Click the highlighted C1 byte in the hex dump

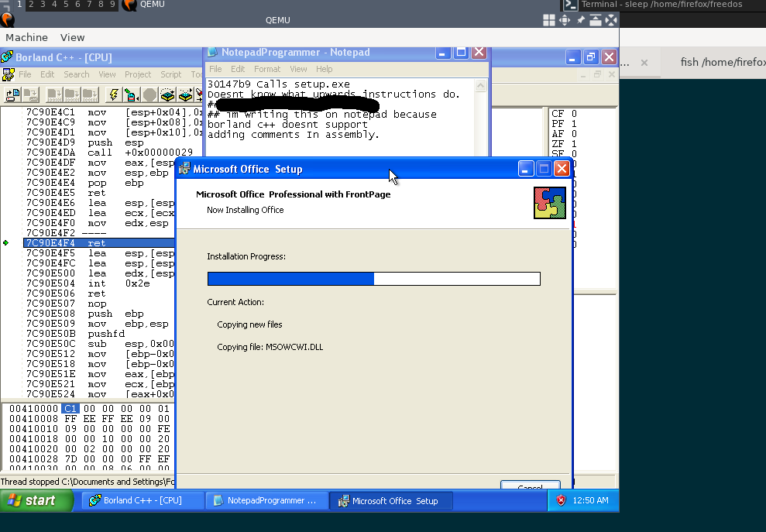[70, 408]
